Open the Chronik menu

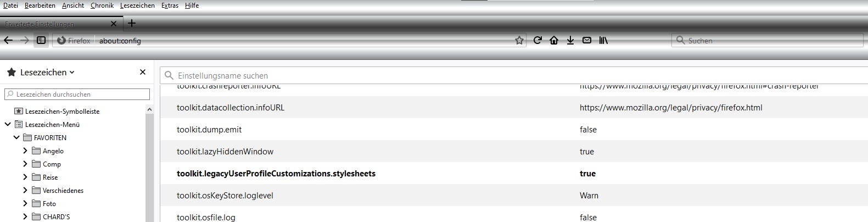[102, 5]
